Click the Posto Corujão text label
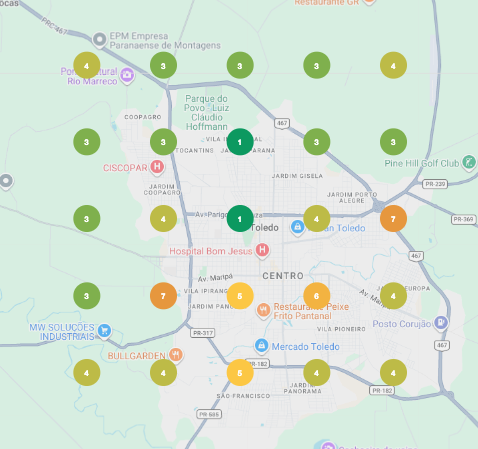 pos(402,324)
